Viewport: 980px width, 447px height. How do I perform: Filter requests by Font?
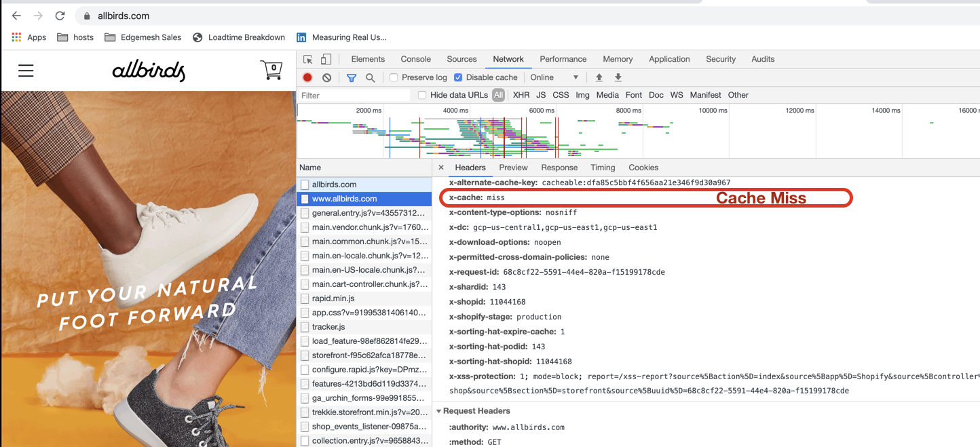(634, 95)
